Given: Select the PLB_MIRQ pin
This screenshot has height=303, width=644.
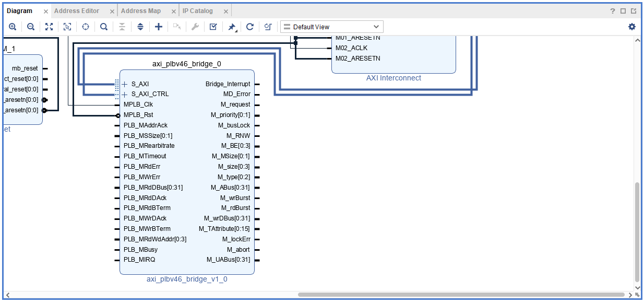Looking at the screenshot, I should tap(139, 260).
